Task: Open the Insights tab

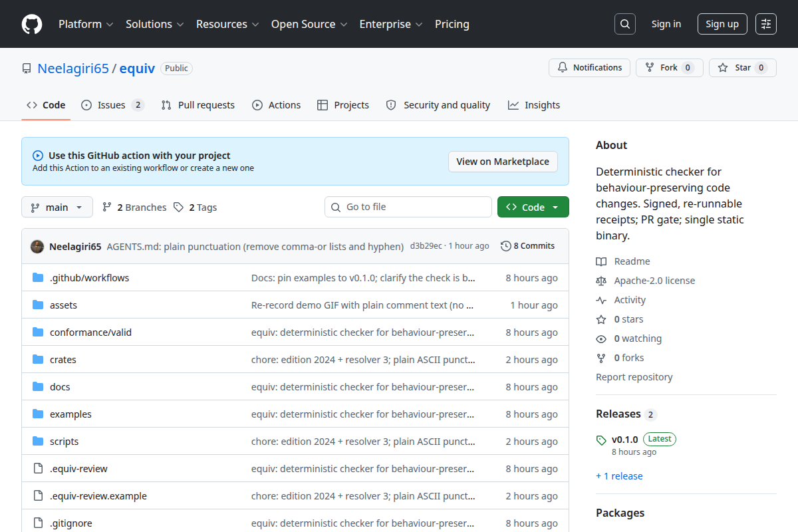Action: pos(534,105)
